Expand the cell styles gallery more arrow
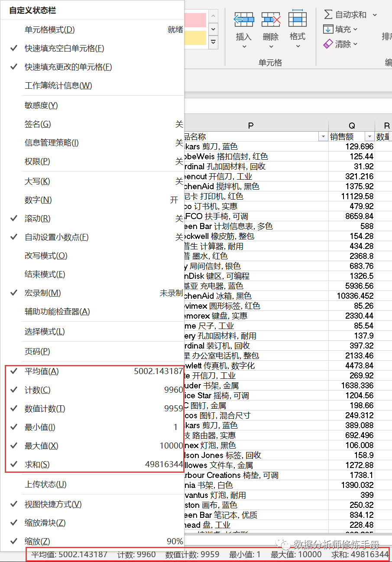392x562 pixels. [213, 42]
